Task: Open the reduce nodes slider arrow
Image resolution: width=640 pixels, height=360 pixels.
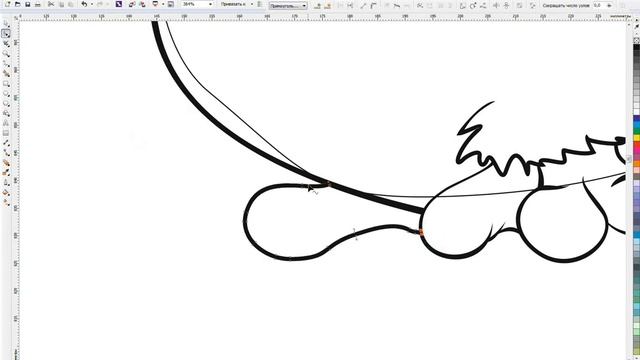Action: click(x=610, y=6)
